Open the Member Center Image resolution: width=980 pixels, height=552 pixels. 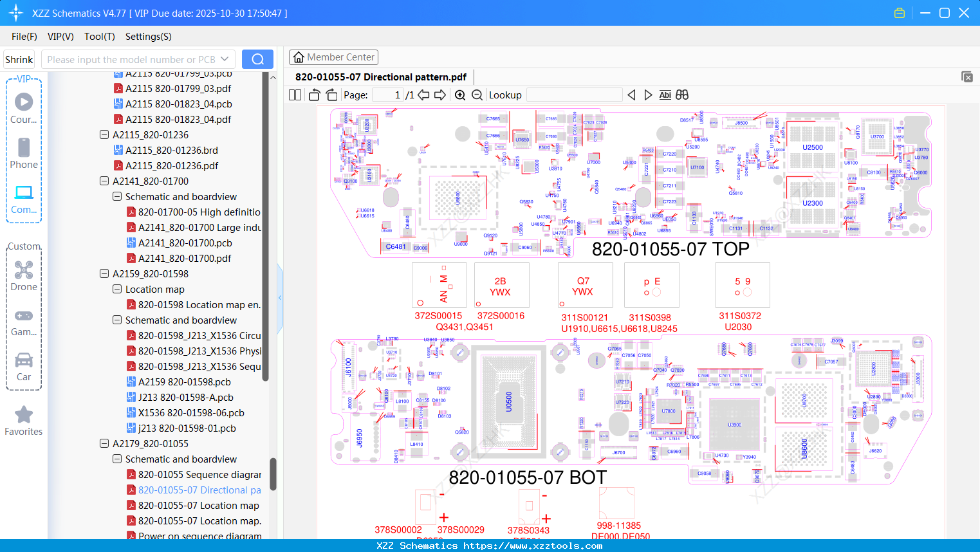pos(333,57)
